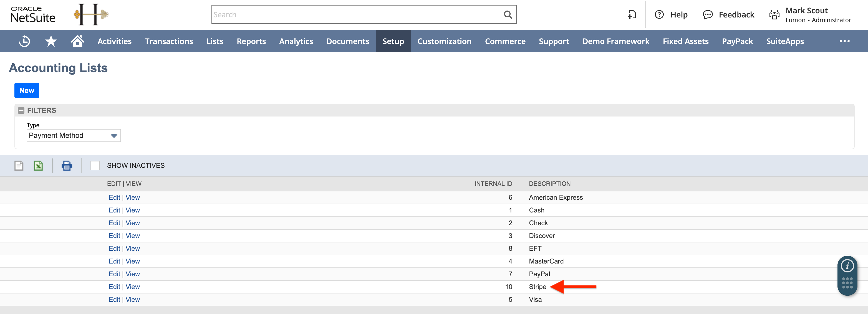Click inside the global search field
868x314 pixels.
coord(337,14)
